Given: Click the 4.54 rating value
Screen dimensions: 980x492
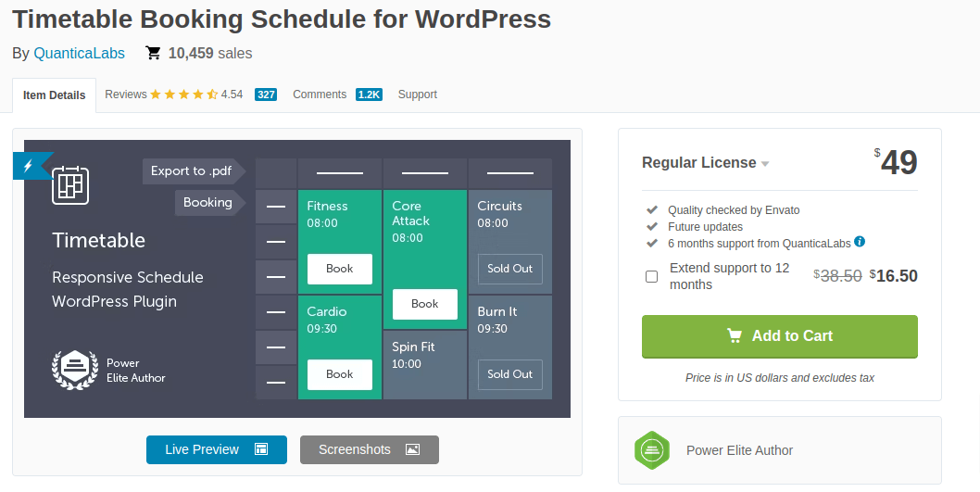Looking at the screenshot, I should point(232,95).
